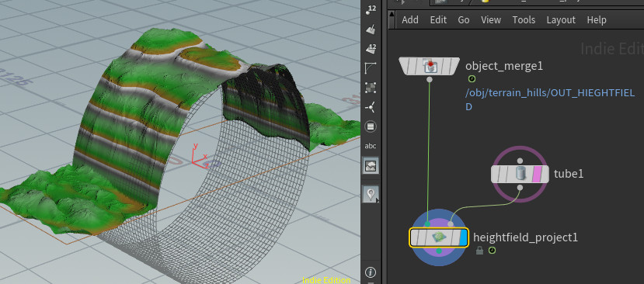
Task: Toggle the primitive normals display icon
Action: 371,29
